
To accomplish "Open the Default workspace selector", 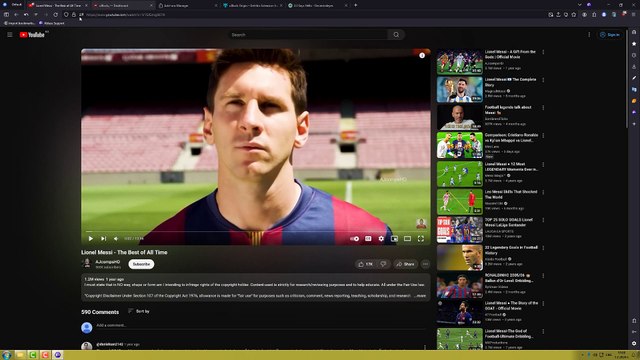I will [13, 5].
